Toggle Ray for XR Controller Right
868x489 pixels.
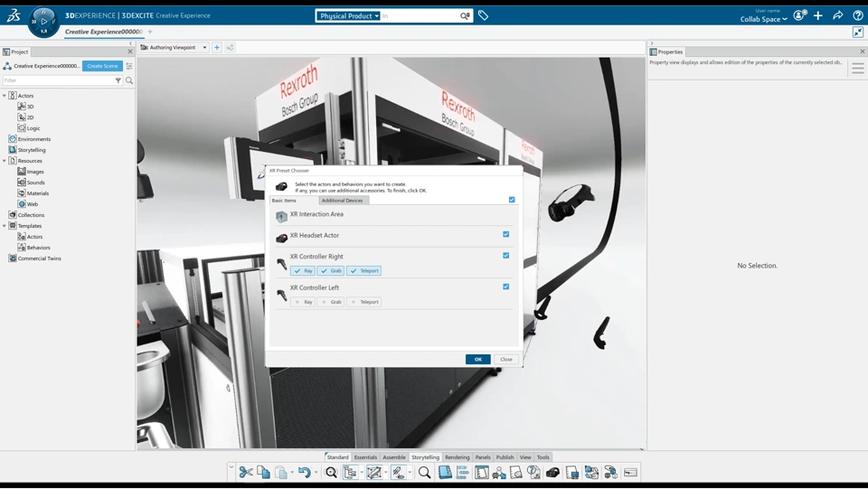[303, 271]
